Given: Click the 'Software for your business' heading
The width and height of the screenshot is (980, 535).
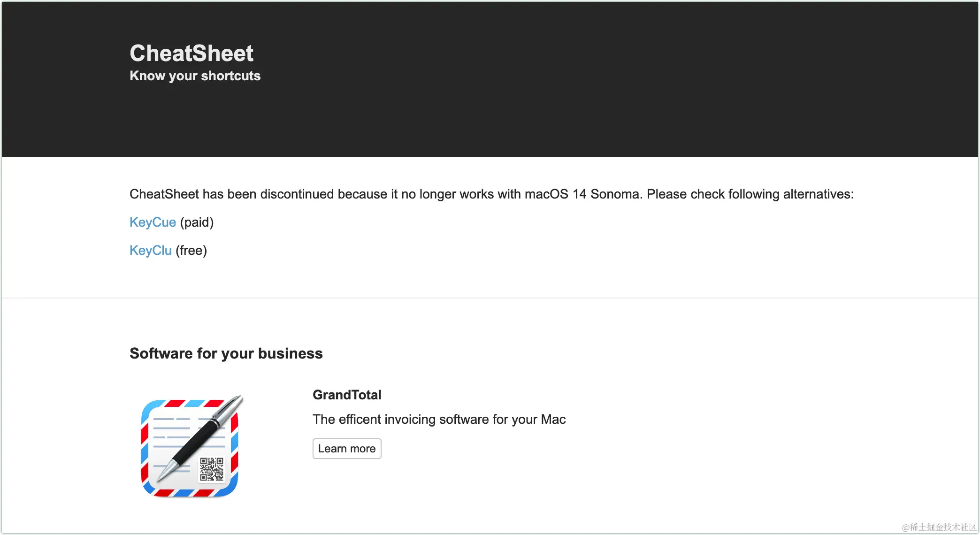Looking at the screenshot, I should pyautogui.click(x=226, y=353).
